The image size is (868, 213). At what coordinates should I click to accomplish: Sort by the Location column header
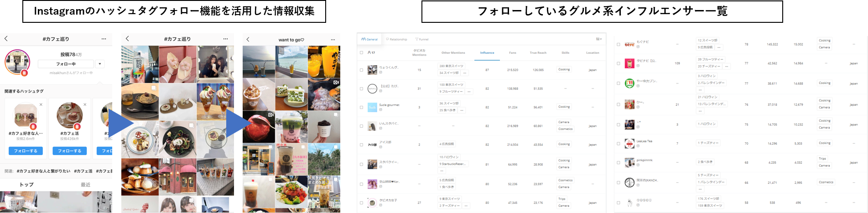tap(593, 53)
